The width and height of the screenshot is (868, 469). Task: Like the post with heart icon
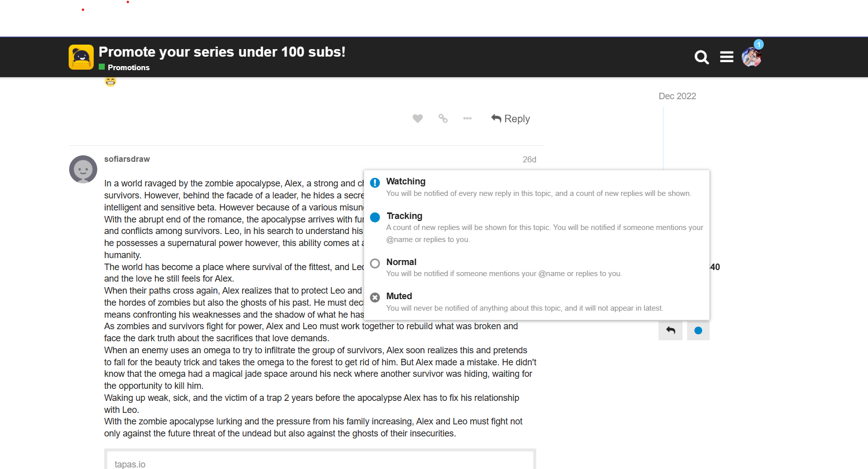(x=417, y=119)
